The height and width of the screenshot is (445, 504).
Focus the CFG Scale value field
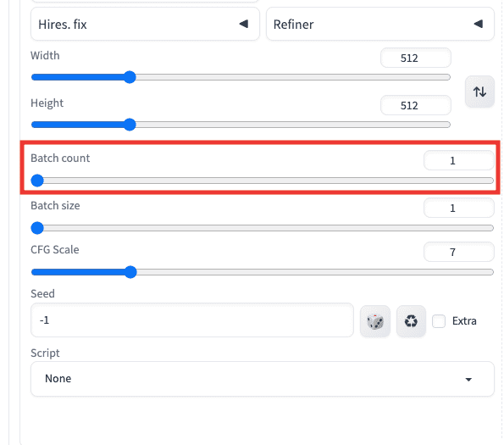[458, 252]
